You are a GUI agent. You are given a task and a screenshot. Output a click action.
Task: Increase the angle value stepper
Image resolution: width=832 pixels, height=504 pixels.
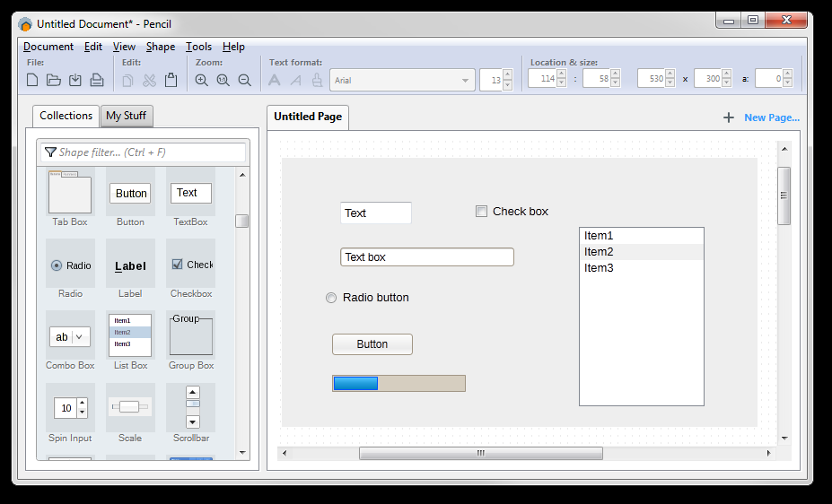point(788,74)
